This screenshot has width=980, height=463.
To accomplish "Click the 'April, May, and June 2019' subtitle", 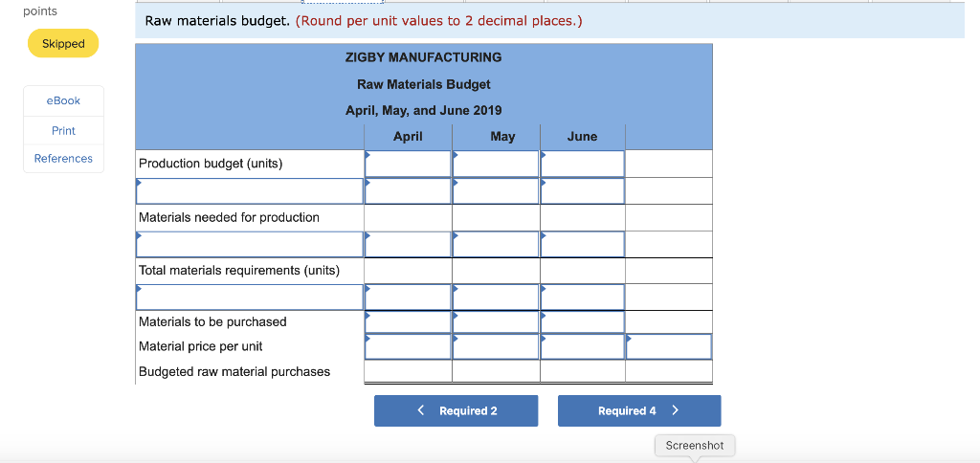I will click(424, 111).
